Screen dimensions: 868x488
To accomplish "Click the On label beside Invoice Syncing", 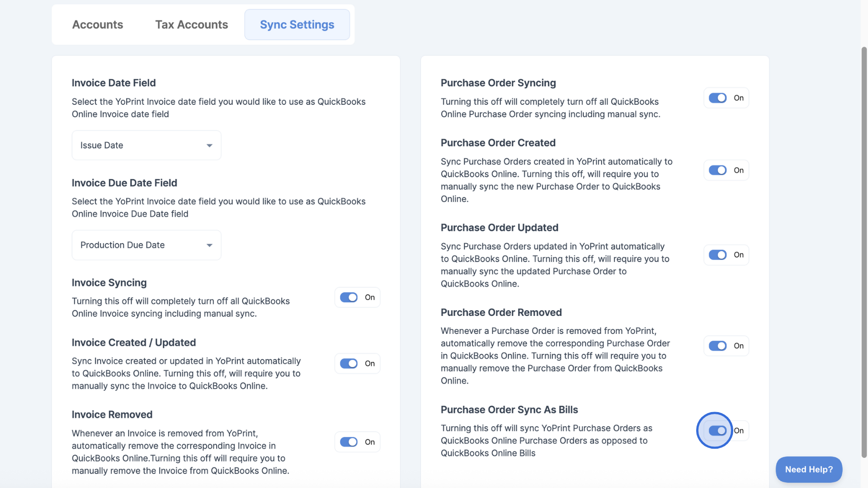I will pyautogui.click(x=370, y=297).
